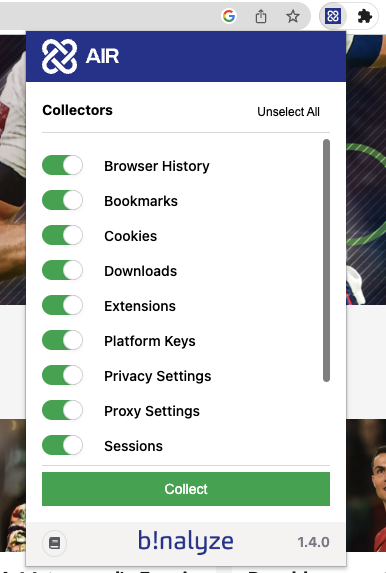Disable the Privacy Settings collector
The height and width of the screenshot is (573, 386).
(x=62, y=375)
